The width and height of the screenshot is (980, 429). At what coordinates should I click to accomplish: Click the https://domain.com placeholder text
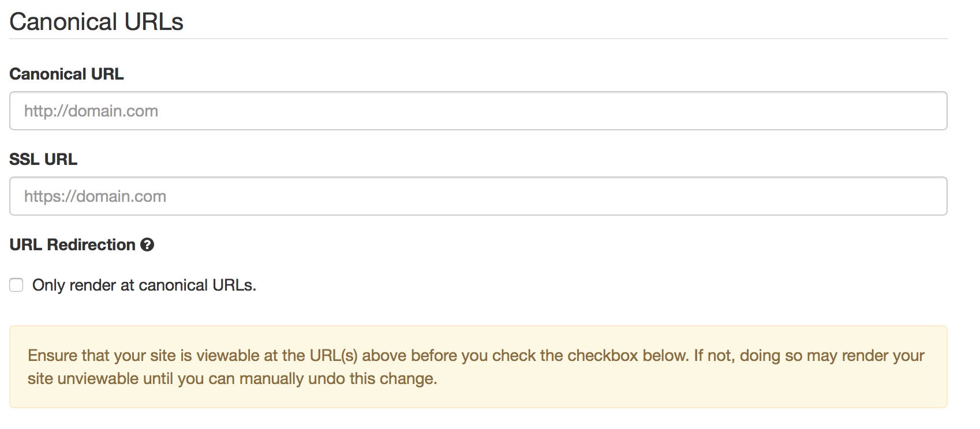click(x=95, y=196)
